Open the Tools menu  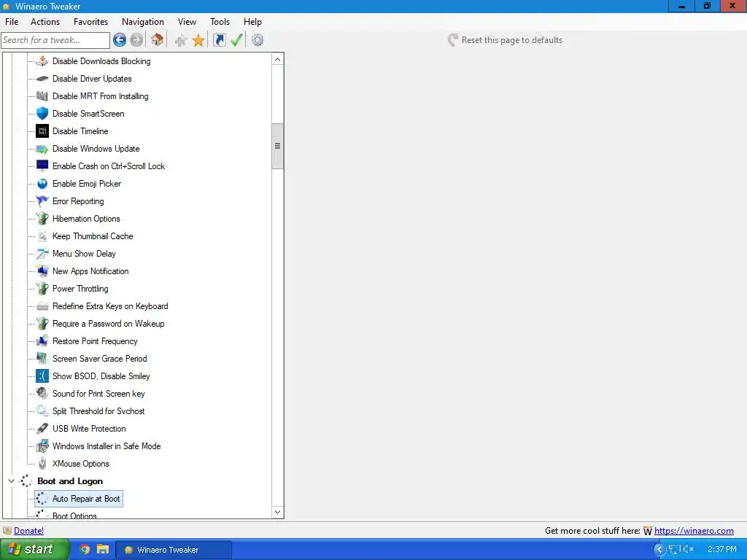[220, 22]
